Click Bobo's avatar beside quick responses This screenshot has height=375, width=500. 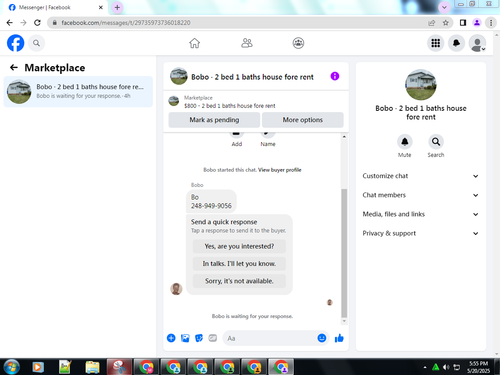tap(176, 289)
